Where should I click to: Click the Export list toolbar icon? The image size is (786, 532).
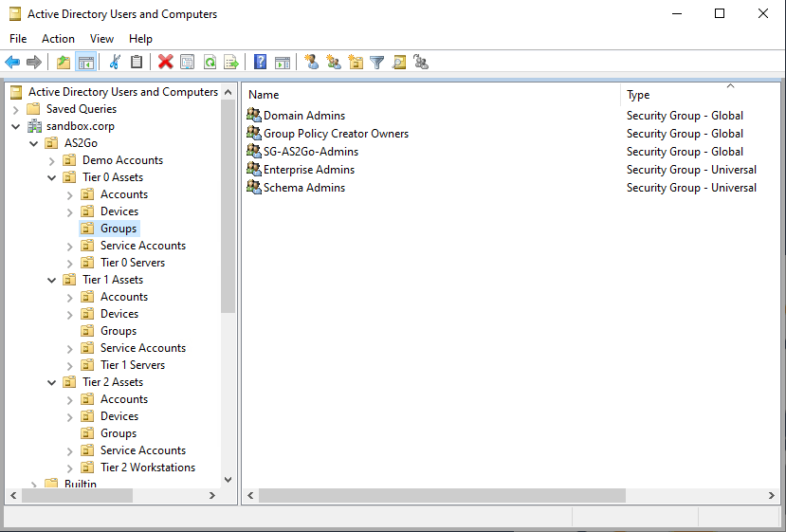pyautogui.click(x=230, y=63)
